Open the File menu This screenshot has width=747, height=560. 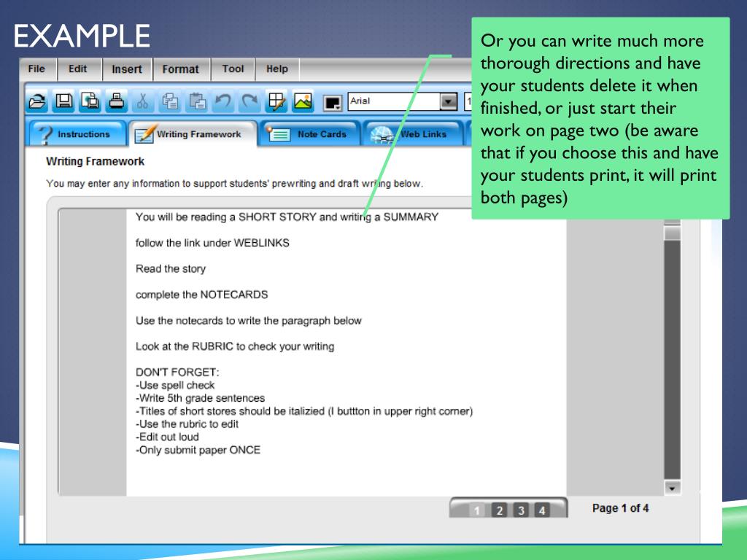click(36, 69)
